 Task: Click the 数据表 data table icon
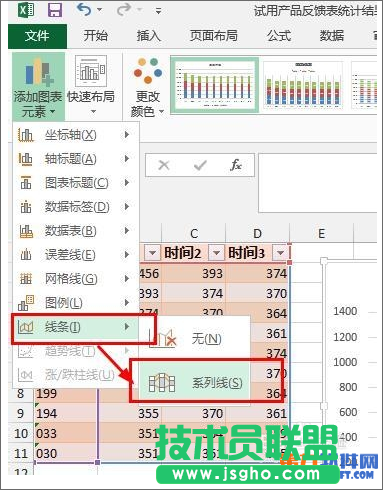25,231
